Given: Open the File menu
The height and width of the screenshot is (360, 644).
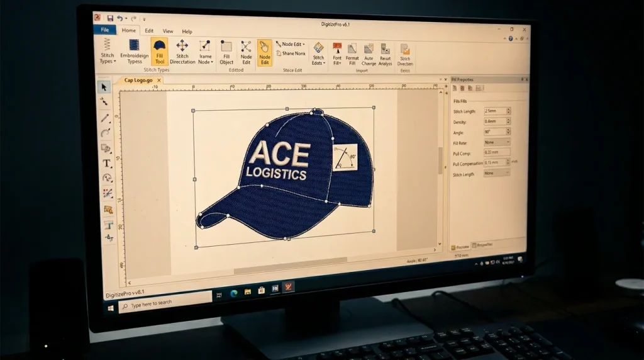Looking at the screenshot, I should pos(105,30).
